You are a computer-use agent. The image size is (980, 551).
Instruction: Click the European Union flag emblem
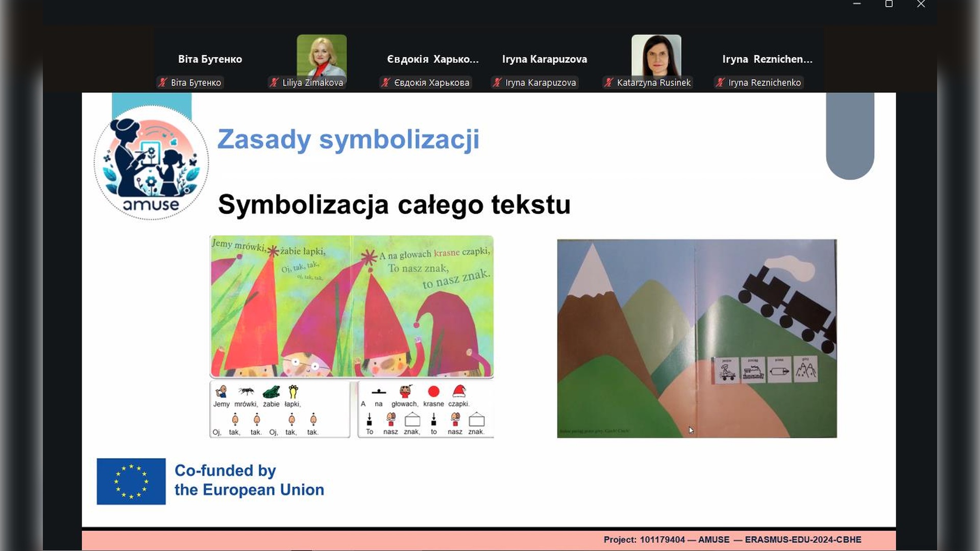pos(131,481)
